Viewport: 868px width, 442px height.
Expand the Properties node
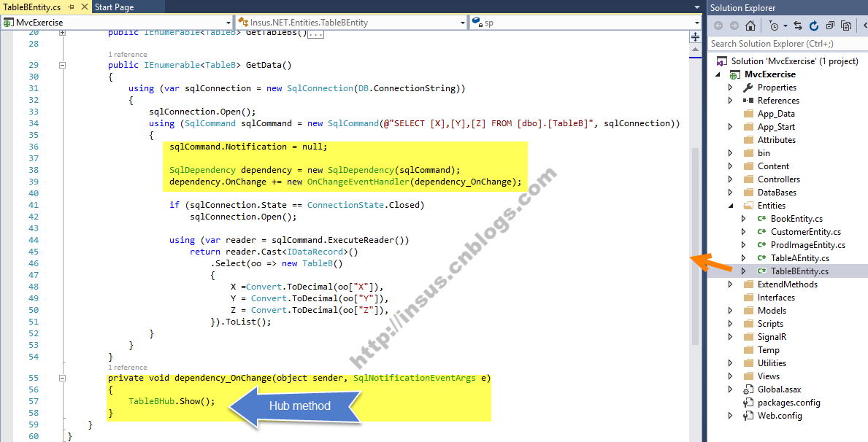pyautogui.click(x=731, y=88)
